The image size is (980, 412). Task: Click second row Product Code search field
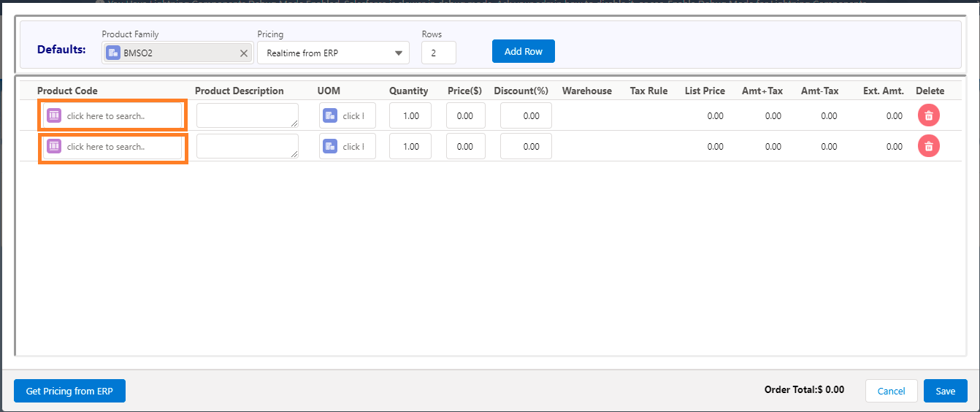(x=113, y=146)
